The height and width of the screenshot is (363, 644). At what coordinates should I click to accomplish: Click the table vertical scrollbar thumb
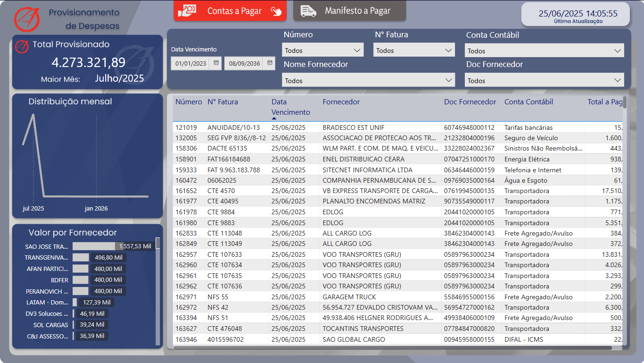click(625, 102)
